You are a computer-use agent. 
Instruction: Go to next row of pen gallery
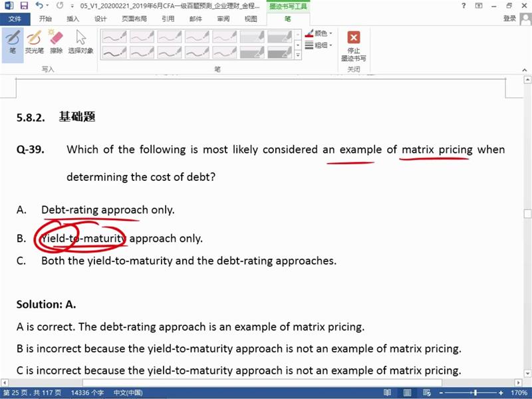point(298,45)
